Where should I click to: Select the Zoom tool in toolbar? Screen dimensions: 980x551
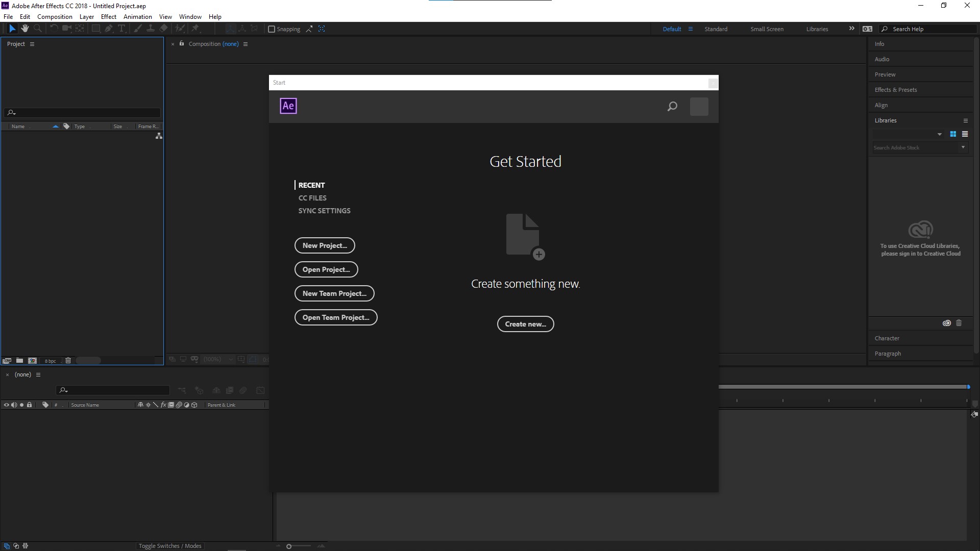[x=38, y=29]
